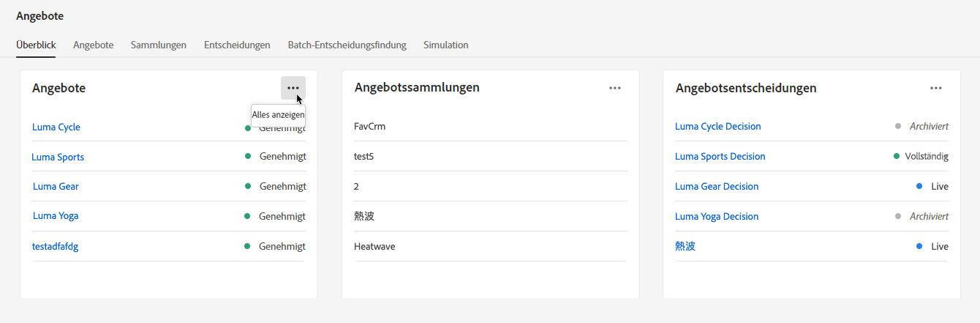
Task: Open the Luma Yoga Decision link
Action: tap(717, 216)
